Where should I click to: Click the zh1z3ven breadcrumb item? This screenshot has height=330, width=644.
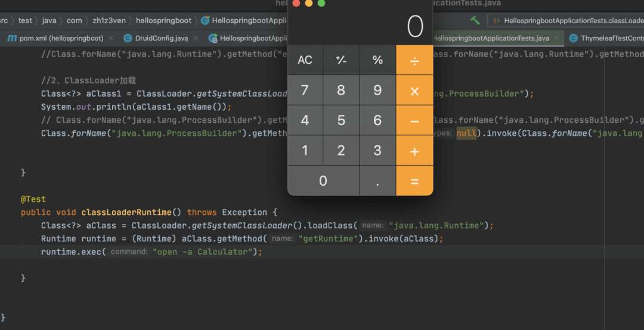tap(109, 20)
